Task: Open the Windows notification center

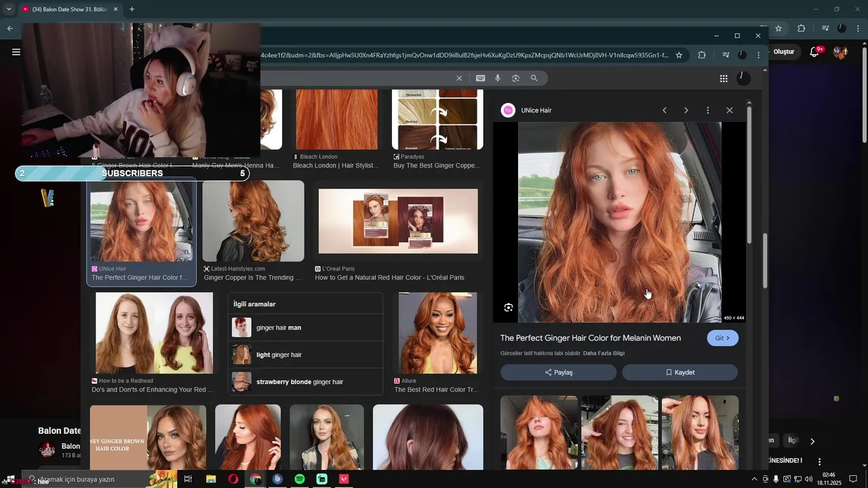Action: tap(853, 479)
